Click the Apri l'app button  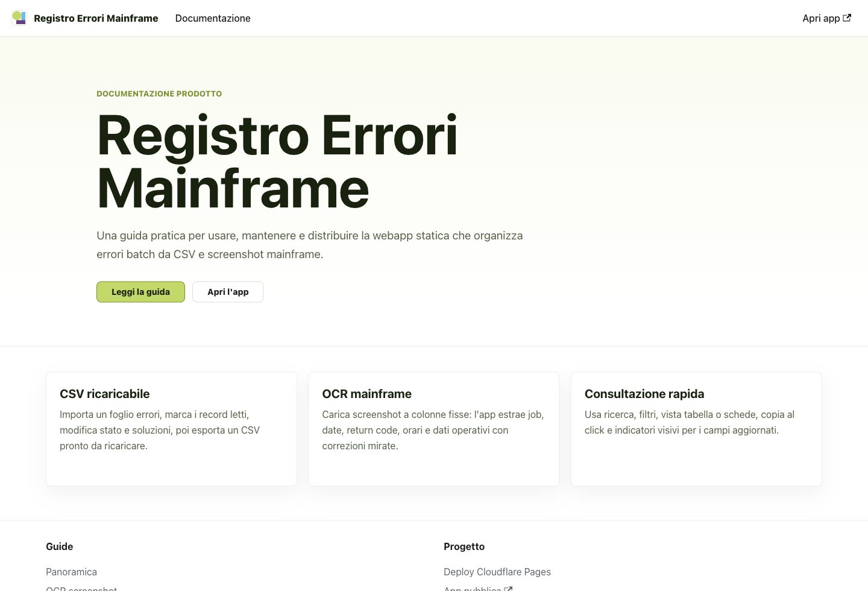228,292
